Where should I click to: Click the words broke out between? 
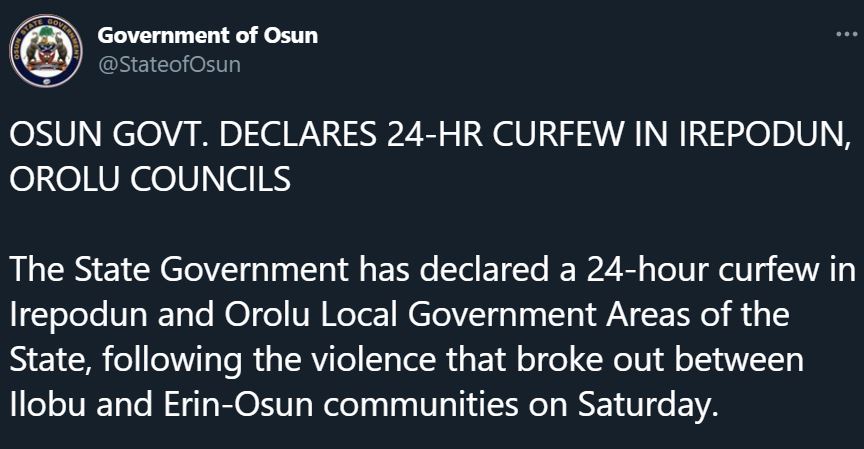(660, 360)
